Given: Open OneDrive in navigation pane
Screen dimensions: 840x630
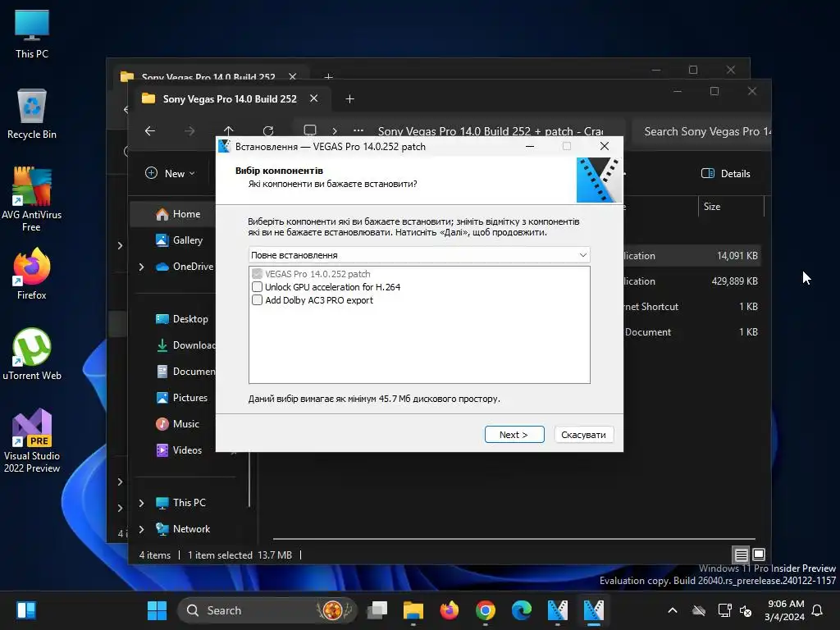Looking at the screenshot, I should [x=185, y=267].
